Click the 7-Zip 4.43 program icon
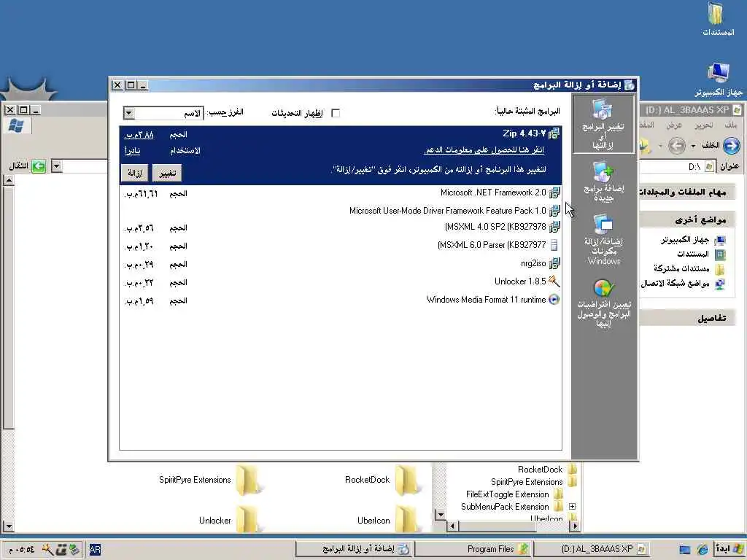Image resolution: width=747 pixels, height=560 pixels. pyautogui.click(x=554, y=134)
